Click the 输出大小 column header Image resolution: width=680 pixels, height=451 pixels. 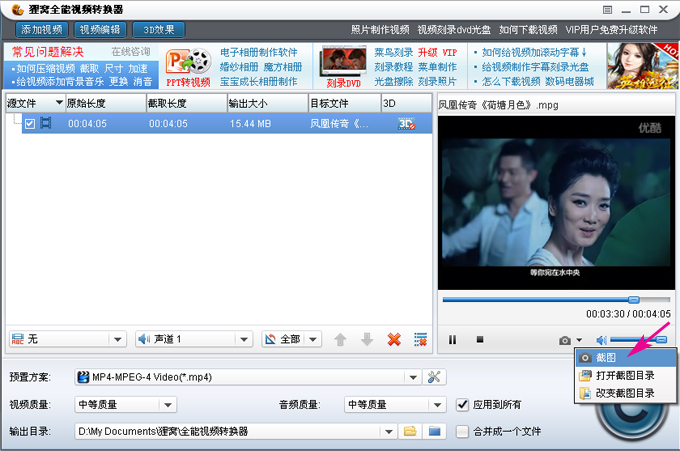point(268,103)
